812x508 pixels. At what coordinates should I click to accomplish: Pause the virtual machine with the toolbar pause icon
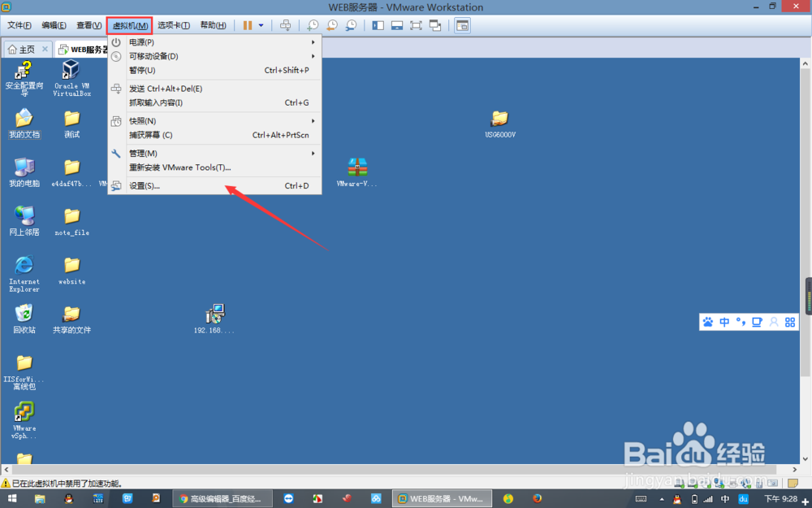[248, 25]
